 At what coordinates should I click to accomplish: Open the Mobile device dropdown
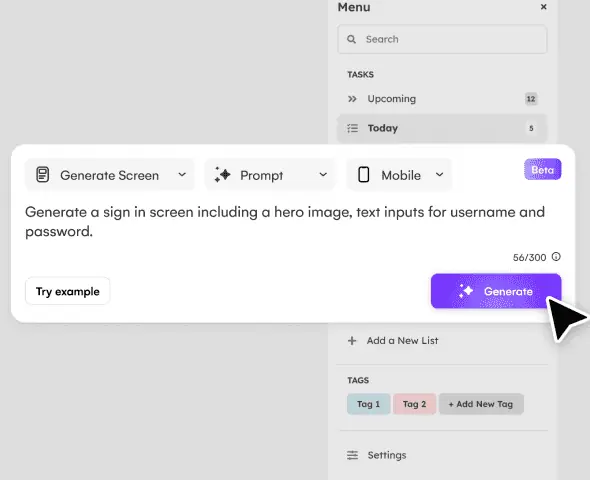coord(399,175)
